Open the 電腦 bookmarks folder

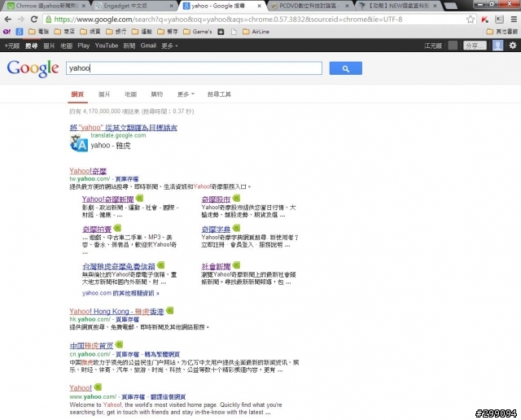[x=38, y=32]
